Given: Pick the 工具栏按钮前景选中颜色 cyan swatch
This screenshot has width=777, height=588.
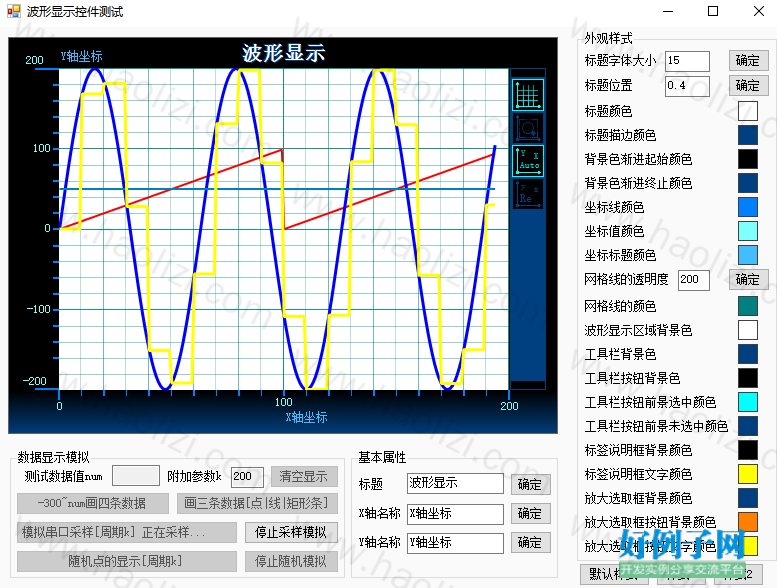Looking at the screenshot, I should (747, 402).
